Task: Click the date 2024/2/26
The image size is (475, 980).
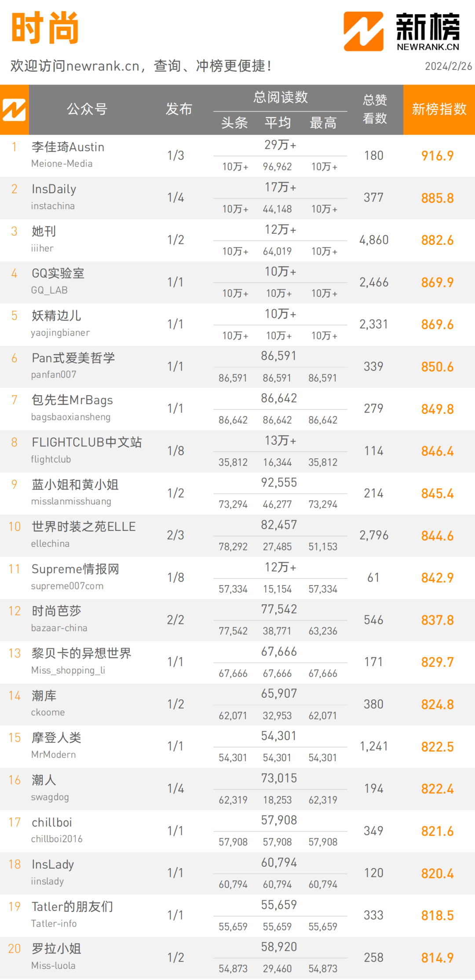Action: click(448, 66)
